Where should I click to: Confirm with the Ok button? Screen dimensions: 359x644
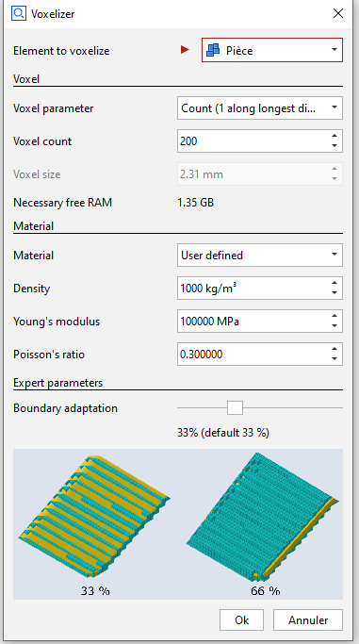click(x=241, y=619)
